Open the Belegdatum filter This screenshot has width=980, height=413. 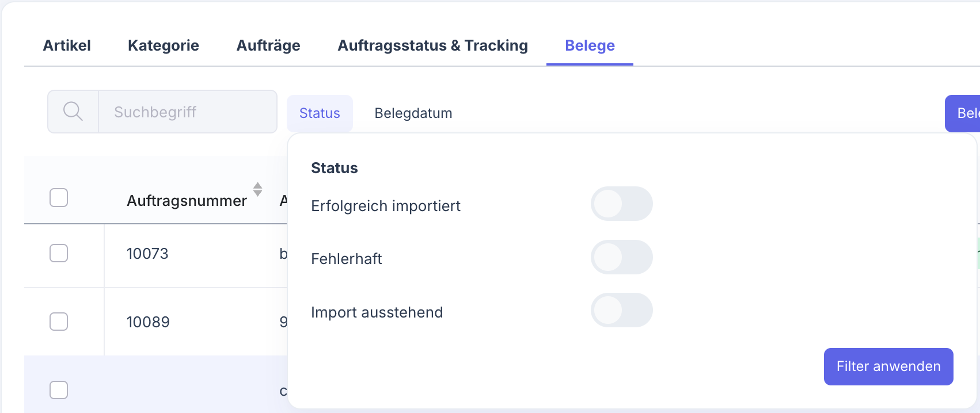click(413, 113)
